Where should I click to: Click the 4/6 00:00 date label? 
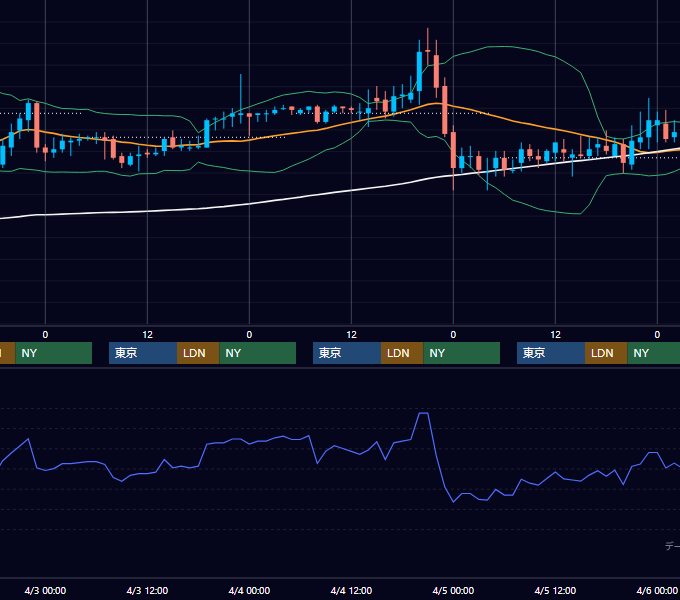click(657, 590)
